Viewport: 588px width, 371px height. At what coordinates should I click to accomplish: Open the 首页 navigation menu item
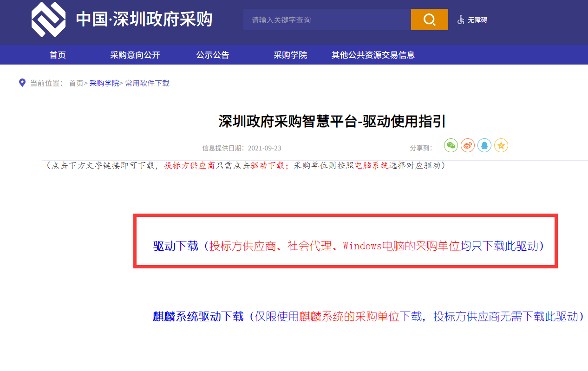(58, 55)
